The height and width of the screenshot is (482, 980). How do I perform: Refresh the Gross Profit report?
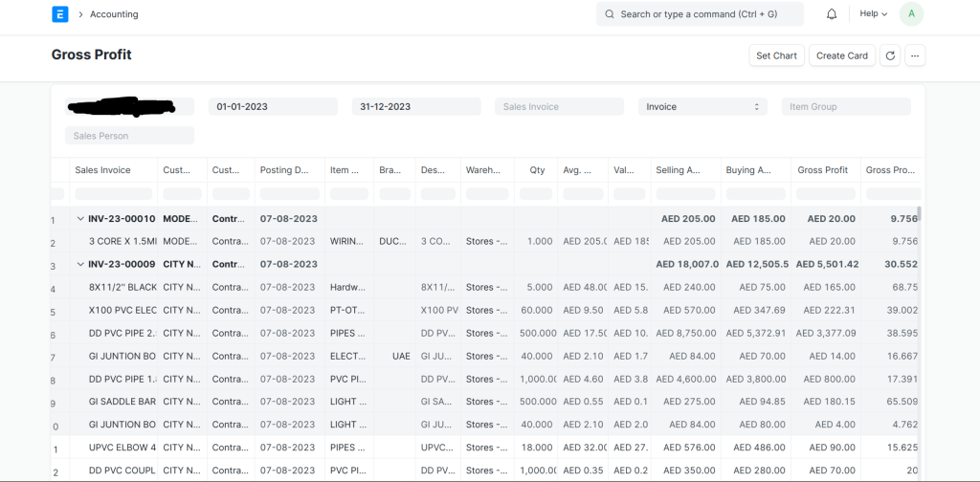click(x=890, y=55)
